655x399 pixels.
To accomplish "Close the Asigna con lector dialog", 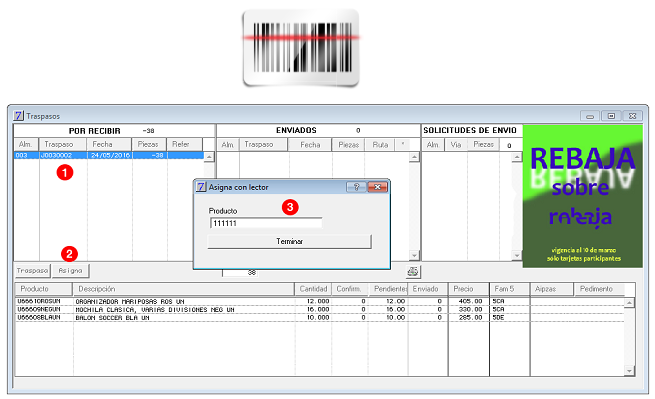I will pos(378,187).
